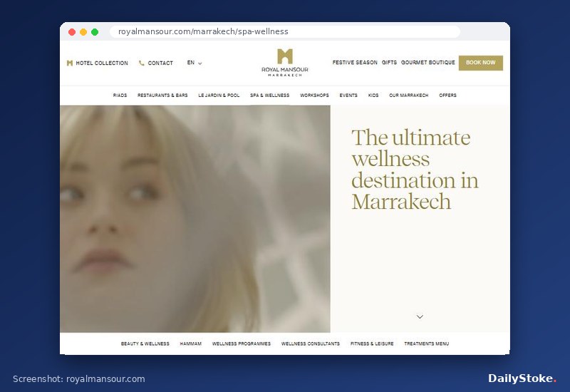
Task: Click the Book Now button
Action: [x=480, y=63]
